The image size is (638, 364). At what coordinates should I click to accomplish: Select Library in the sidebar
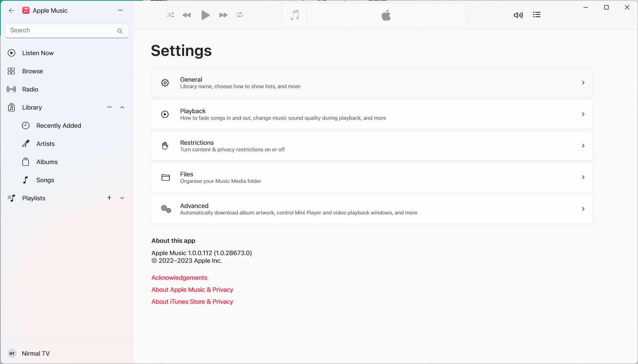point(67,107)
